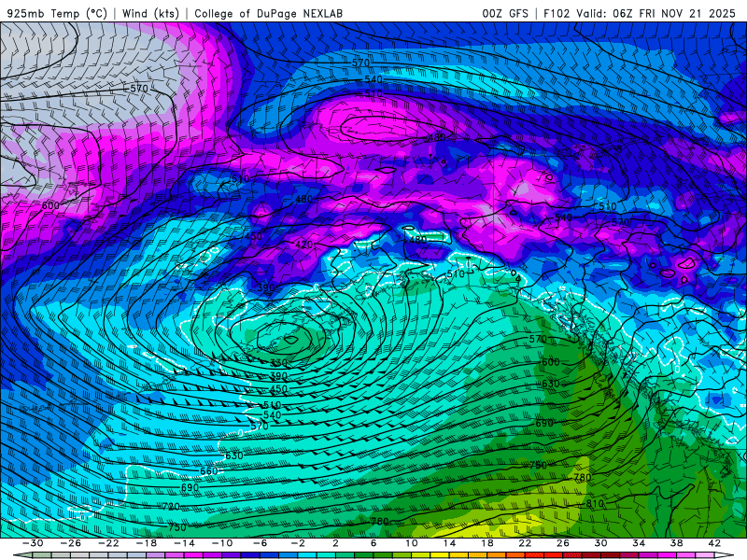
Task: Select the red swatch below 26 on colorbar
Action: point(553,555)
